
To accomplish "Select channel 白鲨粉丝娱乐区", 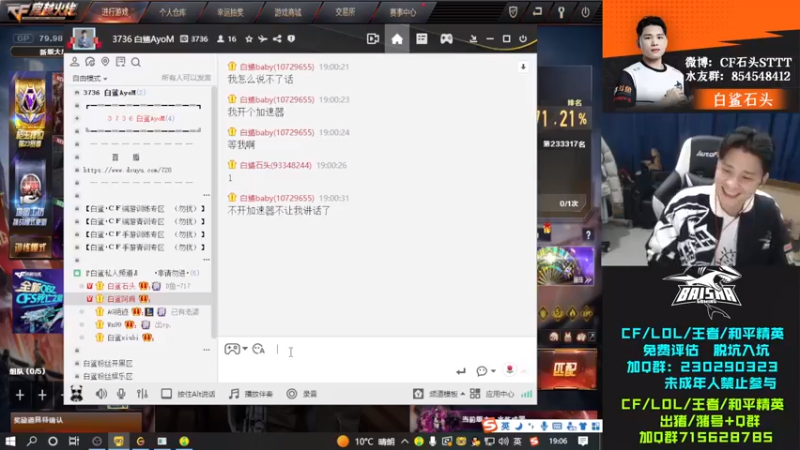I will (108, 376).
